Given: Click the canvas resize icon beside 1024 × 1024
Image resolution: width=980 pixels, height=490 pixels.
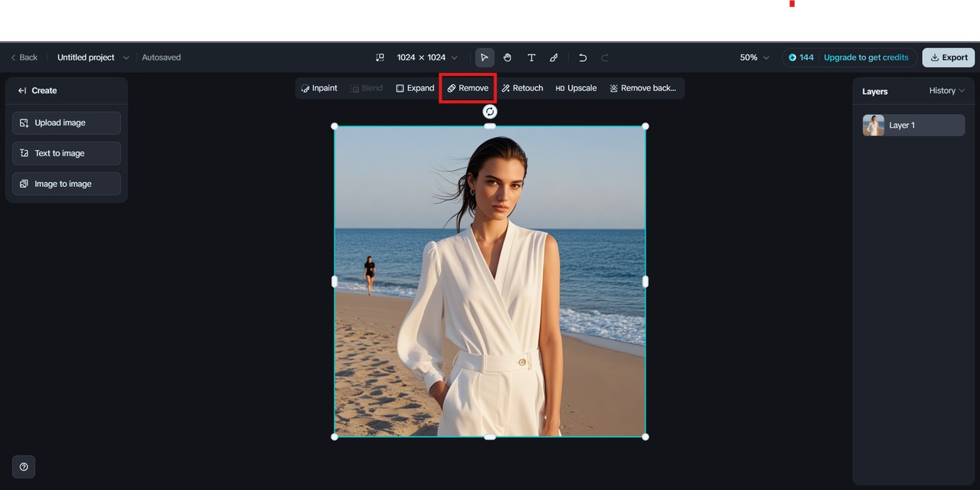Looking at the screenshot, I should (380, 57).
